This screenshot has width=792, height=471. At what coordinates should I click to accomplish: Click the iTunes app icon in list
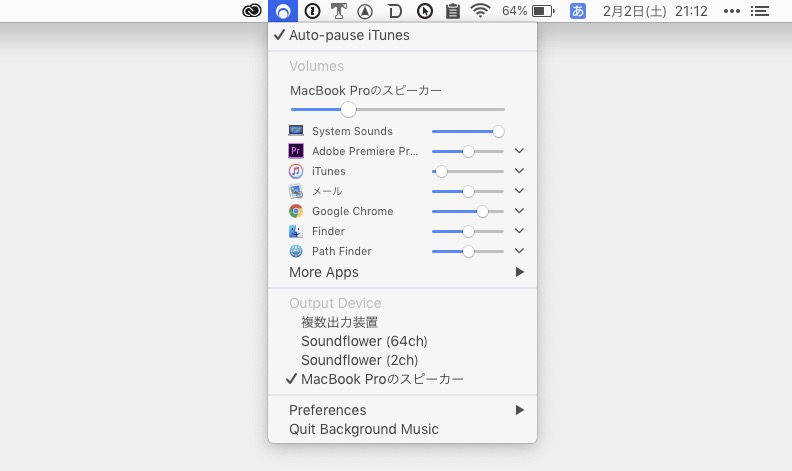click(295, 171)
